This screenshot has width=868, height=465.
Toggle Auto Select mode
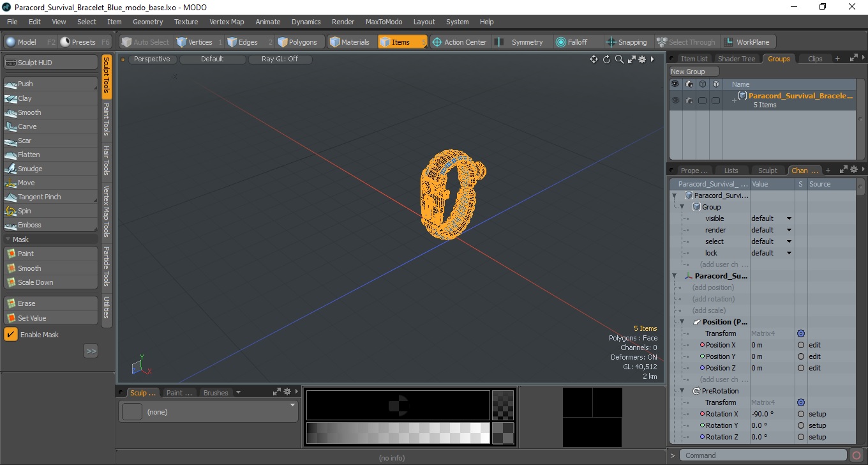(x=146, y=42)
